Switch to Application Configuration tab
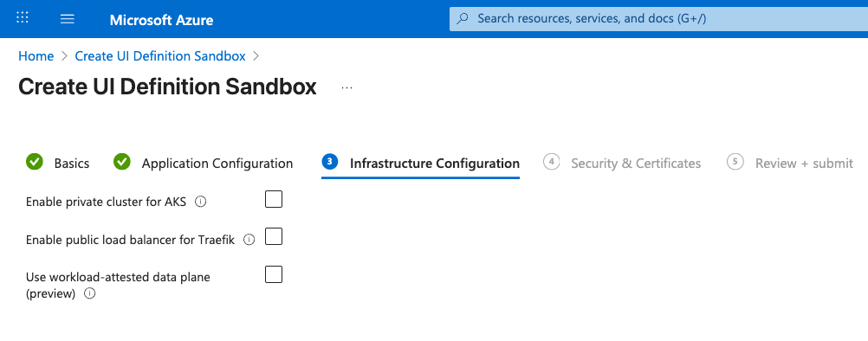 [x=217, y=164]
